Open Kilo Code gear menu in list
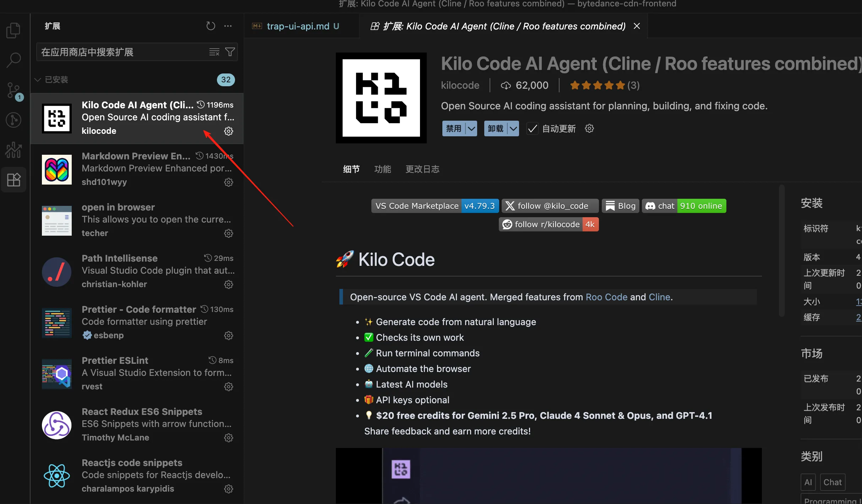Image resolution: width=862 pixels, height=504 pixels. tap(229, 131)
